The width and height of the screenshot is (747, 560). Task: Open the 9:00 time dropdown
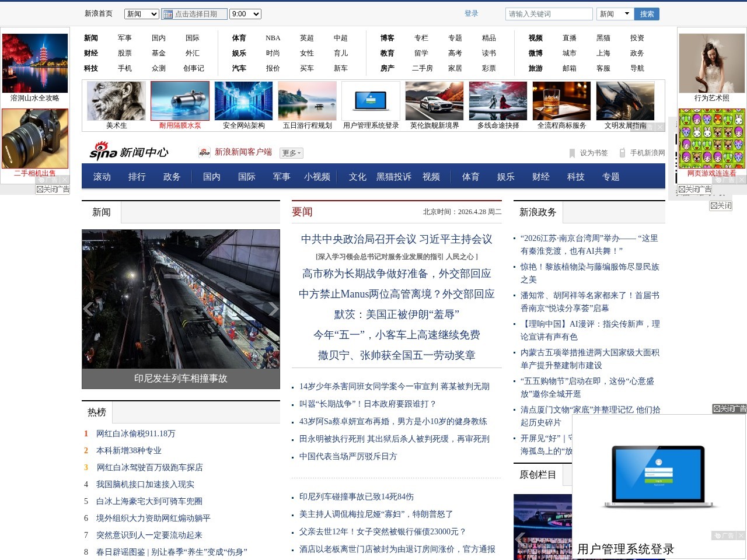click(x=245, y=14)
